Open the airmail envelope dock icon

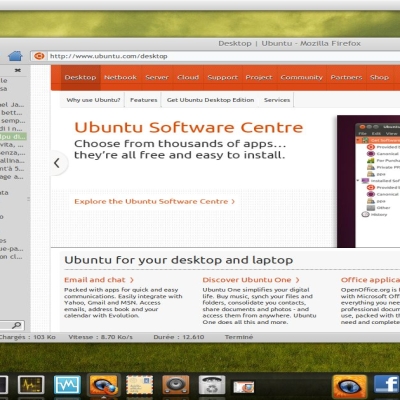140,385
